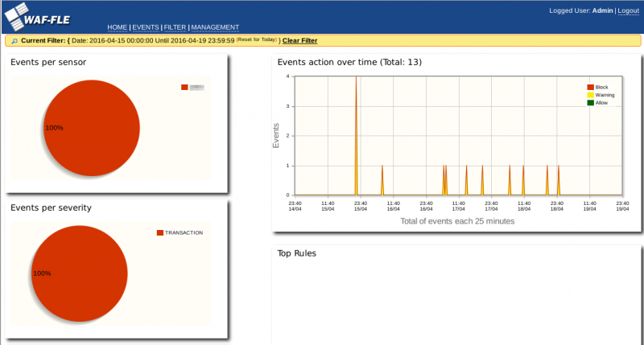Screen dimensions: 644x345
Task: Click the Top Rules panel heading
Action: [296, 253]
